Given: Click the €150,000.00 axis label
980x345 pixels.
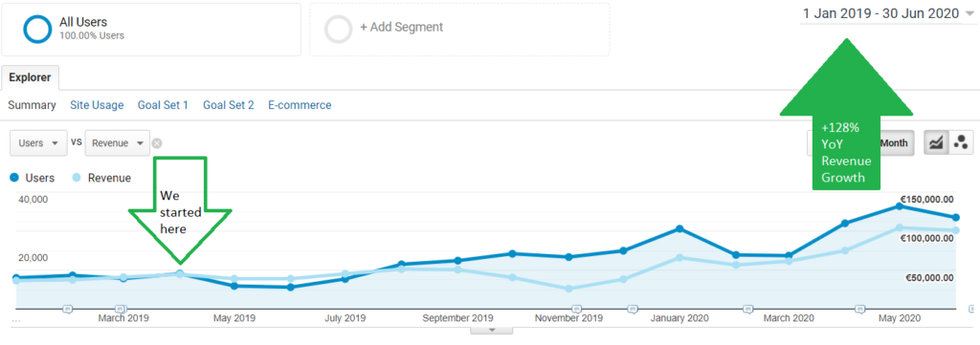Looking at the screenshot, I should (926, 199).
